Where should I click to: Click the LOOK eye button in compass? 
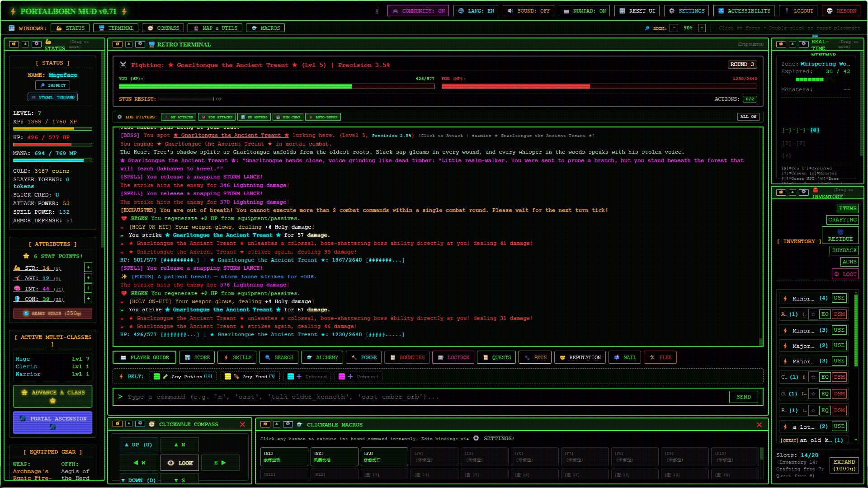[x=180, y=463]
